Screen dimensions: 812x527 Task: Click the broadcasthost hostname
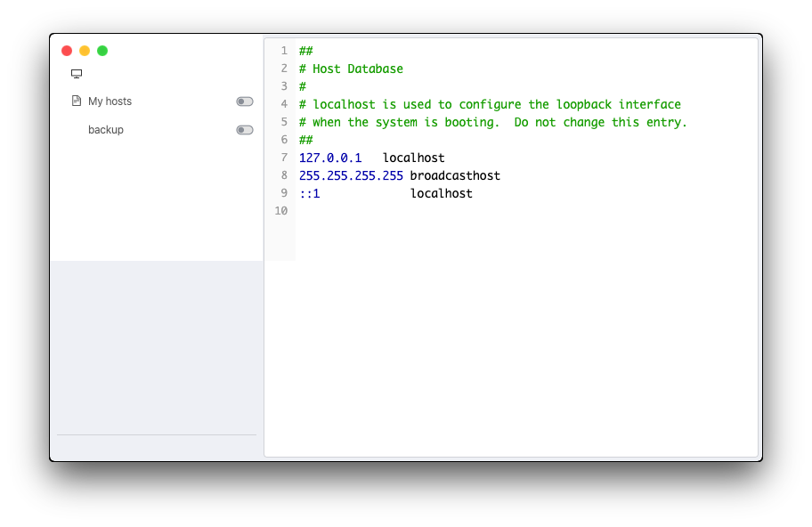[x=455, y=176]
